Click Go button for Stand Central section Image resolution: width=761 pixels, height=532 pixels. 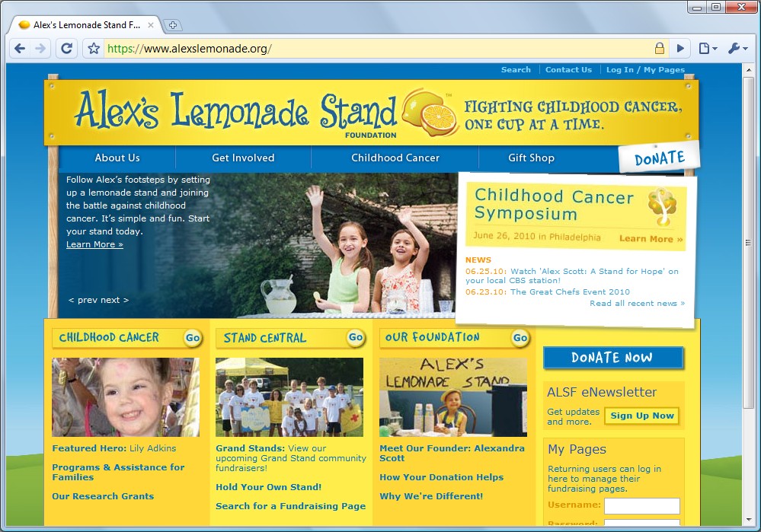(356, 337)
